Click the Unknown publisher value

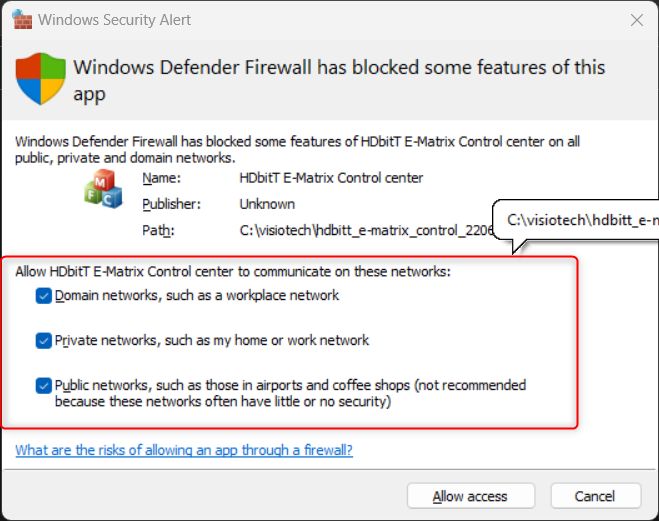pos(267,205)
